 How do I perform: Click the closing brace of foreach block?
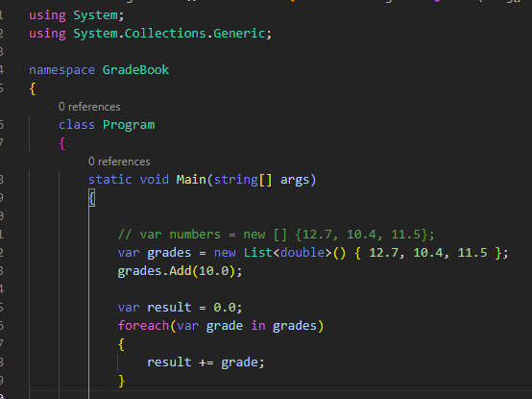[x=121, y=381]
